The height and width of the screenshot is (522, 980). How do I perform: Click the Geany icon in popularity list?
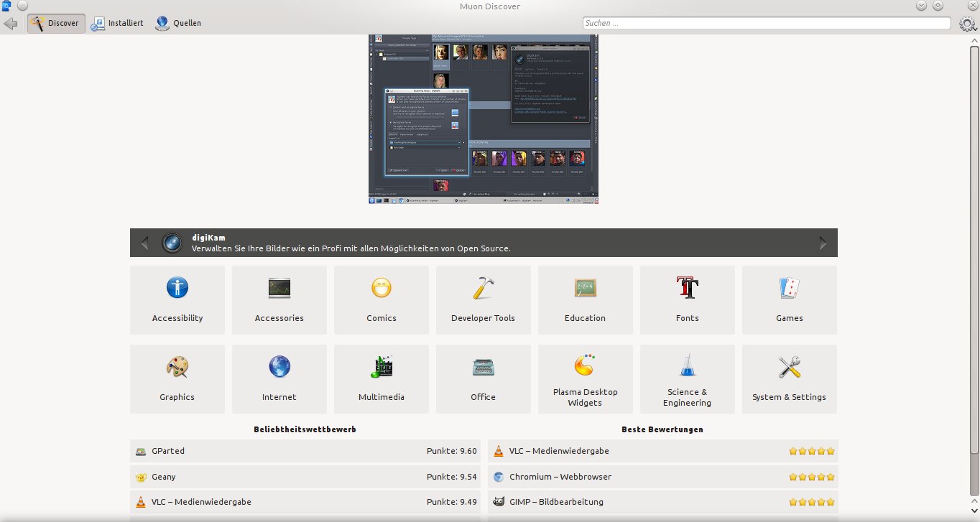tap(141, 477)
